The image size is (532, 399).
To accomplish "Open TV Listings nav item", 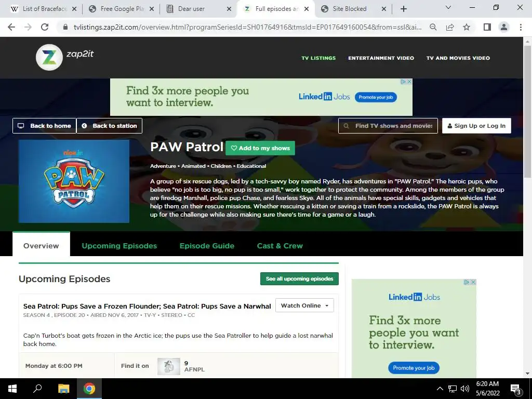I will coord(318,58).
